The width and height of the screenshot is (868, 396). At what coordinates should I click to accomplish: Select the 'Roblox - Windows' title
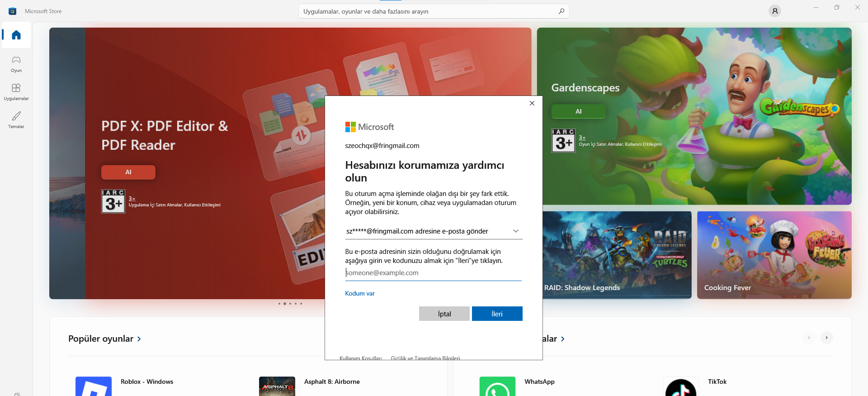[147, 382]
